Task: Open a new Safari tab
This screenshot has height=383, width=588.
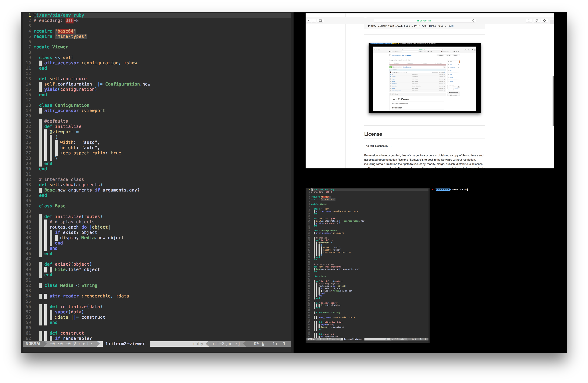Action: coord(552,22)
